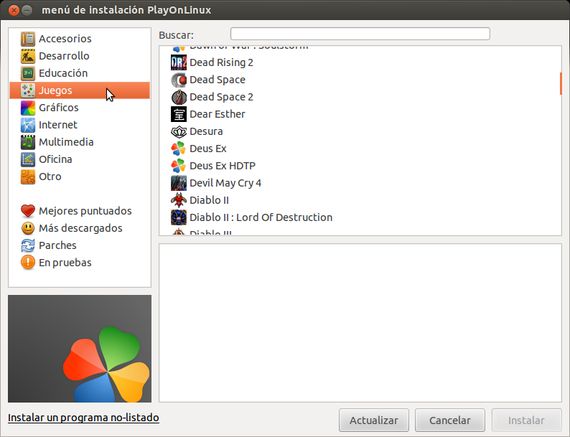The image size is (570, 437).
Task: Select the Juegos category
Action: (x=80, y=91)
